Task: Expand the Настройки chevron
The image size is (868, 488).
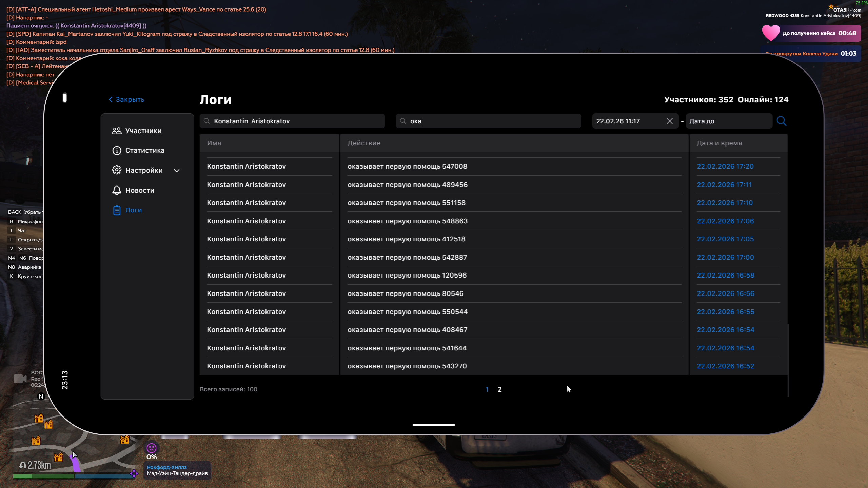Action: pos(177,171)
